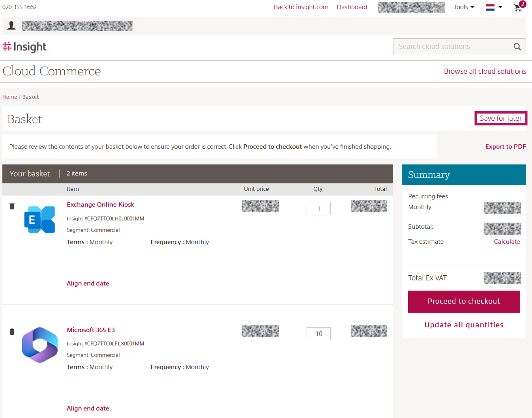Click the phone number 020 355 1662

(19, 7)
